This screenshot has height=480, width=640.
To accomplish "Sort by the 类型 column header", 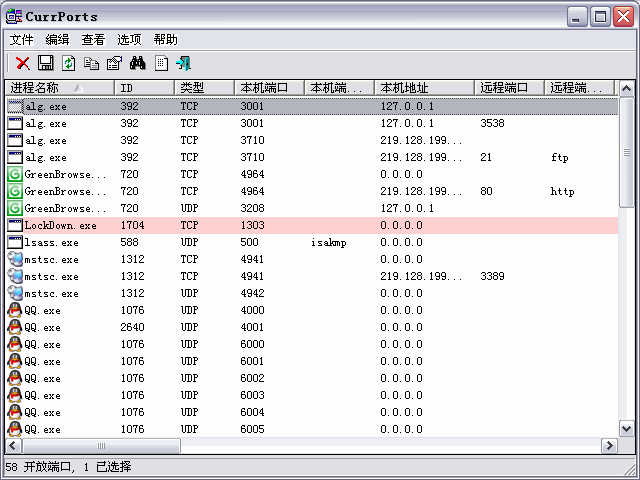I will (204, 88).
